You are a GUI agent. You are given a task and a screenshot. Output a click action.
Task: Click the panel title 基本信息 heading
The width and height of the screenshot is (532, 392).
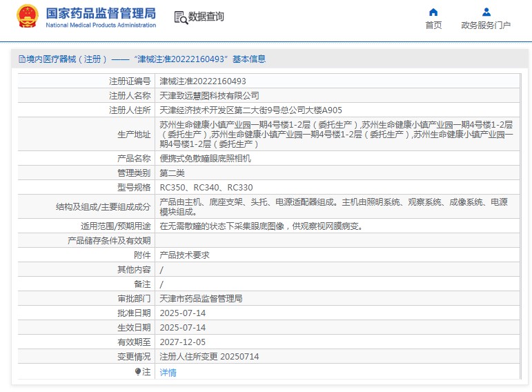coord(249,59)
